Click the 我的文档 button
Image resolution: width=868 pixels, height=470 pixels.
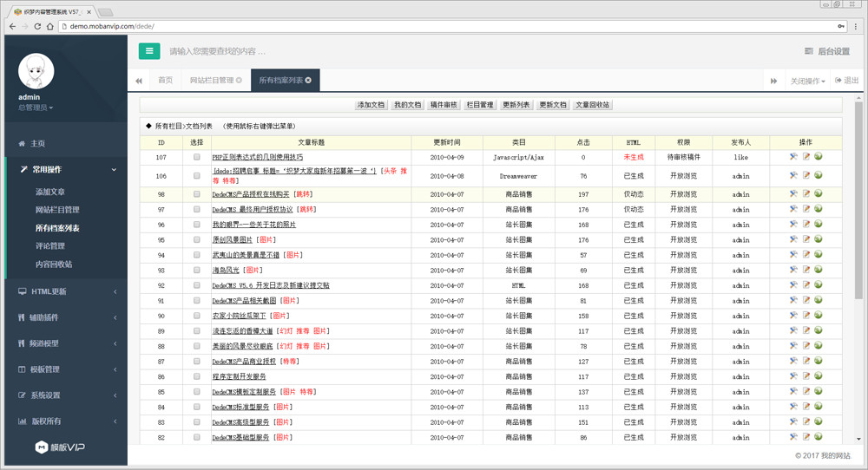(x=407, y=105)
